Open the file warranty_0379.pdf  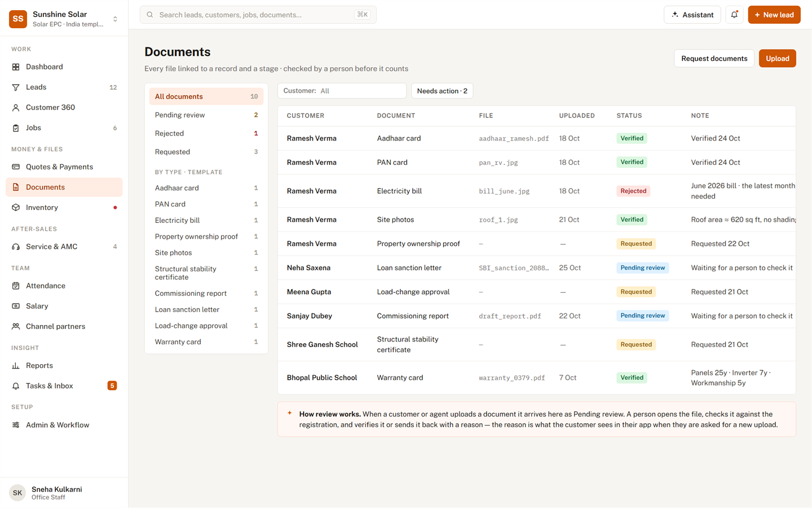coord(512,378)
